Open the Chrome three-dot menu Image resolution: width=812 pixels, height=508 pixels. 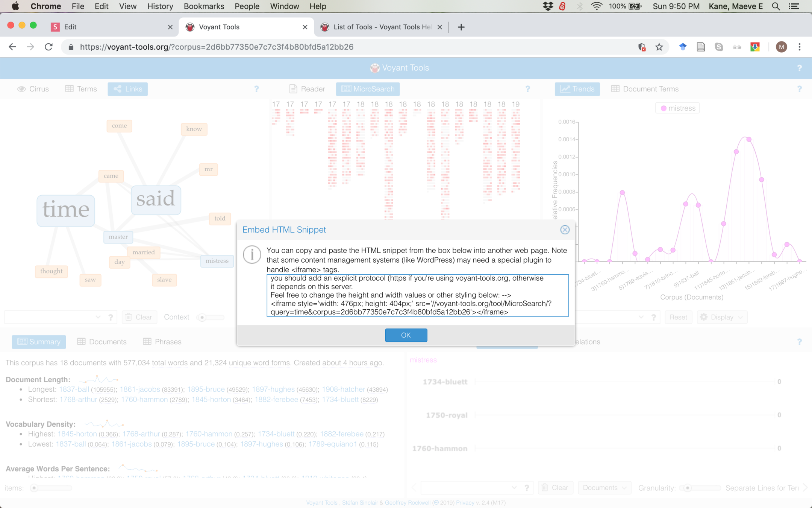pos(800,47)
